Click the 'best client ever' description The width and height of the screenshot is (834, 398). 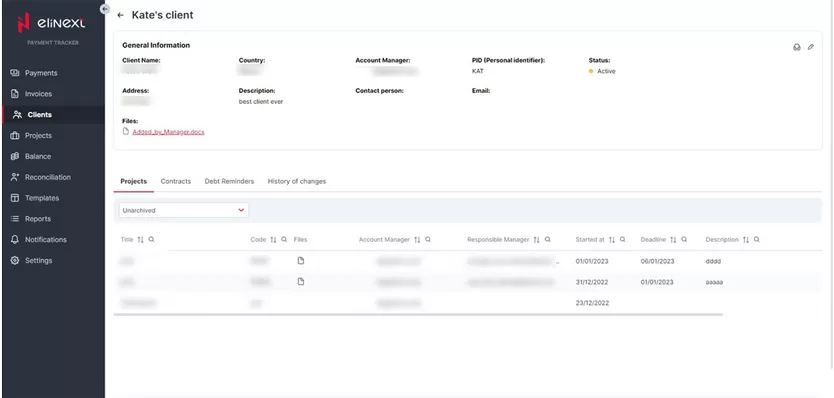[x=261, y=101]
